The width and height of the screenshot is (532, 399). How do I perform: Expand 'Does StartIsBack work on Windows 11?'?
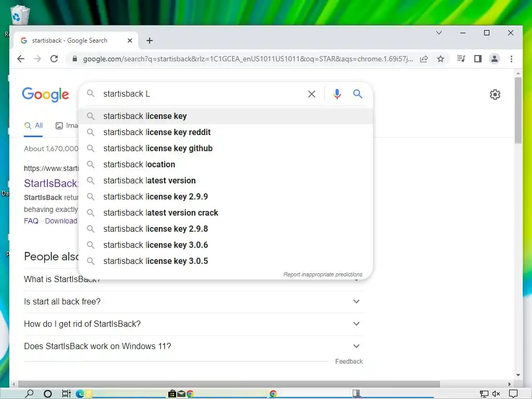pyautogui.click(x=193, y=347)
